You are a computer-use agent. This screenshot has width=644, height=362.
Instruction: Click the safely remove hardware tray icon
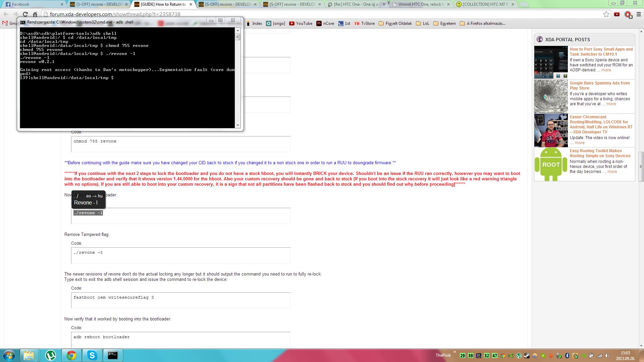coord(559,356)
